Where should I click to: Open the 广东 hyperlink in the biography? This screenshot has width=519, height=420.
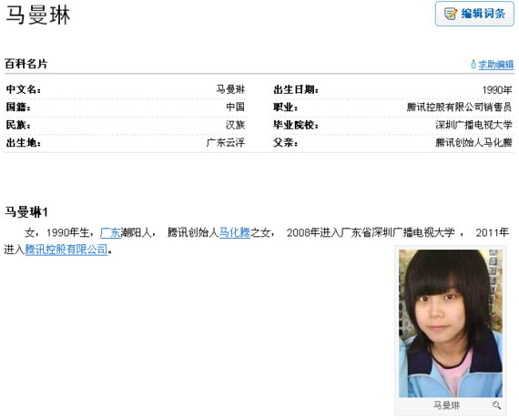click(x=110, y=232)
